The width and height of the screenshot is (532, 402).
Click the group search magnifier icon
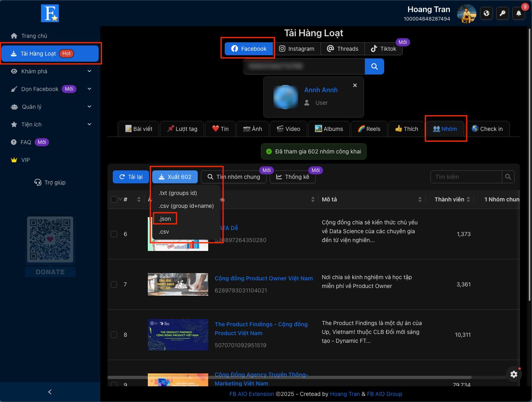(x=508, y=177)
